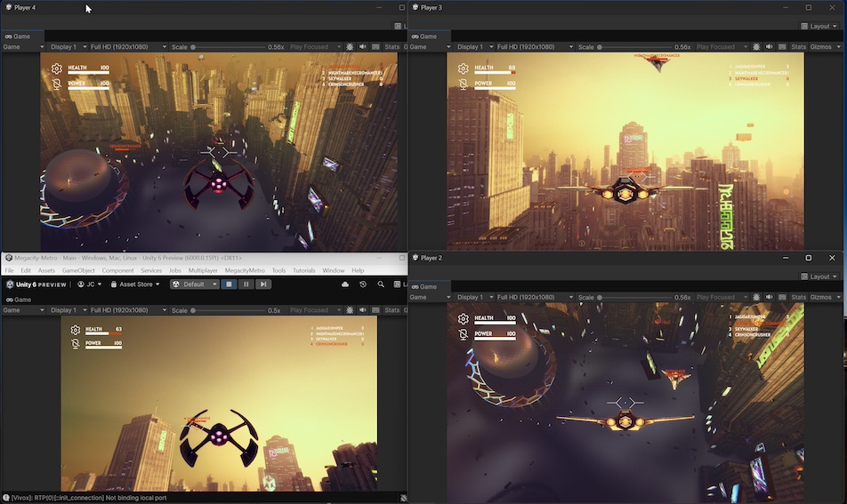Open the Undo History icon
847x504 pixels.
coord(363,284)
